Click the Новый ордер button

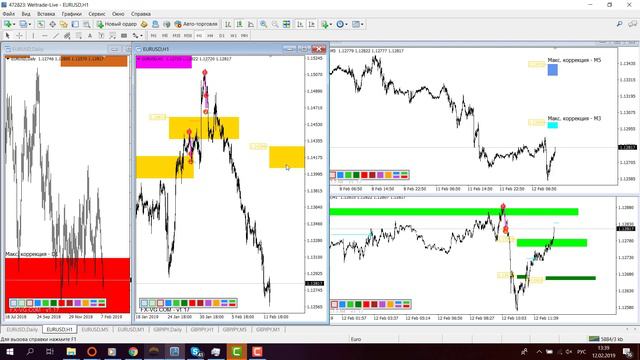coord(117,24)
